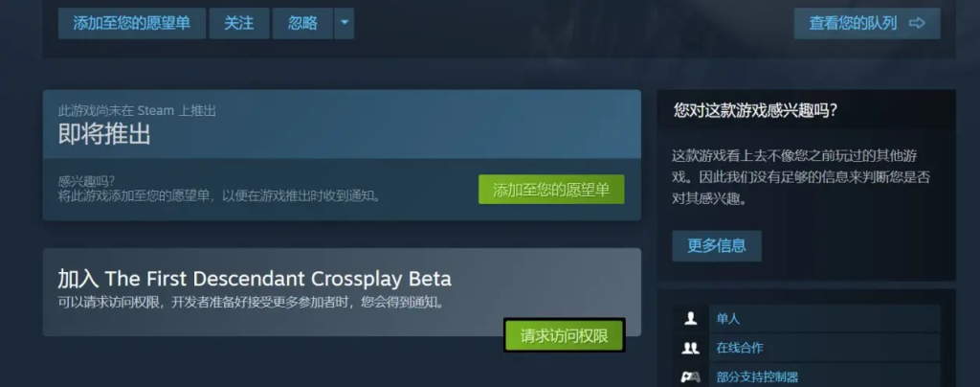
Task: Ignore this game using 忽略 button
Action: coord(302,23)
